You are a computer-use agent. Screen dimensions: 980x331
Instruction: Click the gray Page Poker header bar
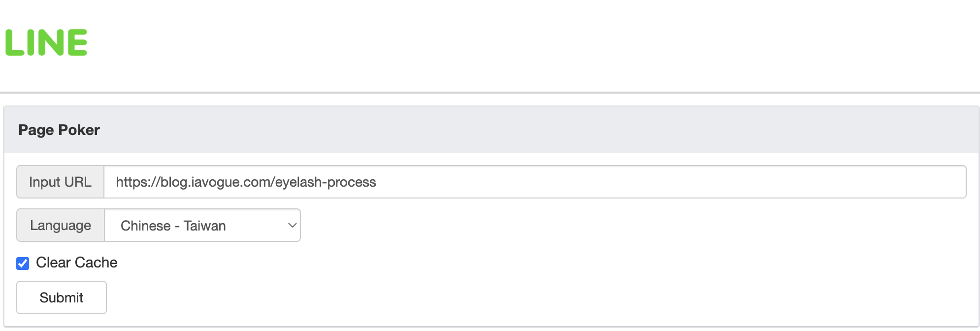491,130
